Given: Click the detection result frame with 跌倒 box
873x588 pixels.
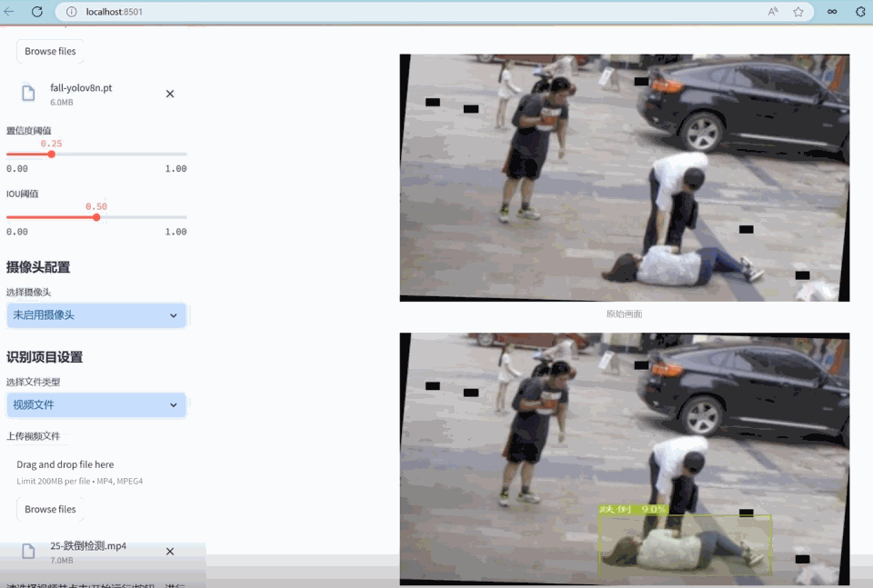Looking at the screenshot, I should [625, 459].
